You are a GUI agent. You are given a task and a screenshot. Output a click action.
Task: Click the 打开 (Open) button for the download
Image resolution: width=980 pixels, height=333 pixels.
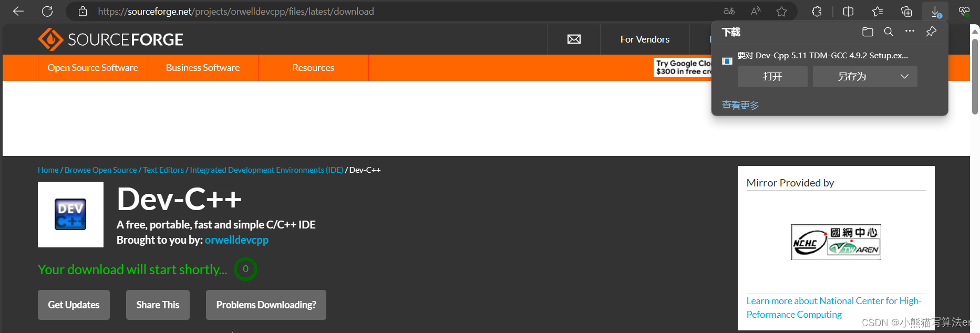point(772,77)
